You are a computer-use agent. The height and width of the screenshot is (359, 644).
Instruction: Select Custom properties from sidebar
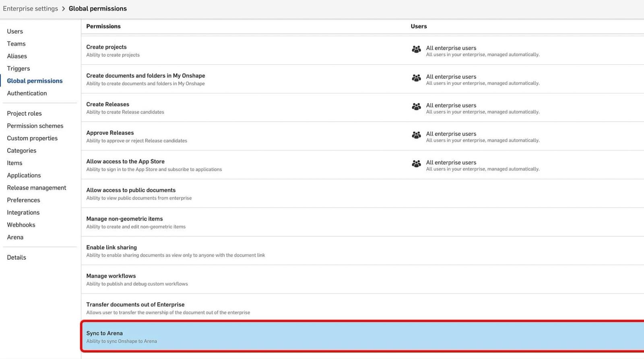pos(32,138)
